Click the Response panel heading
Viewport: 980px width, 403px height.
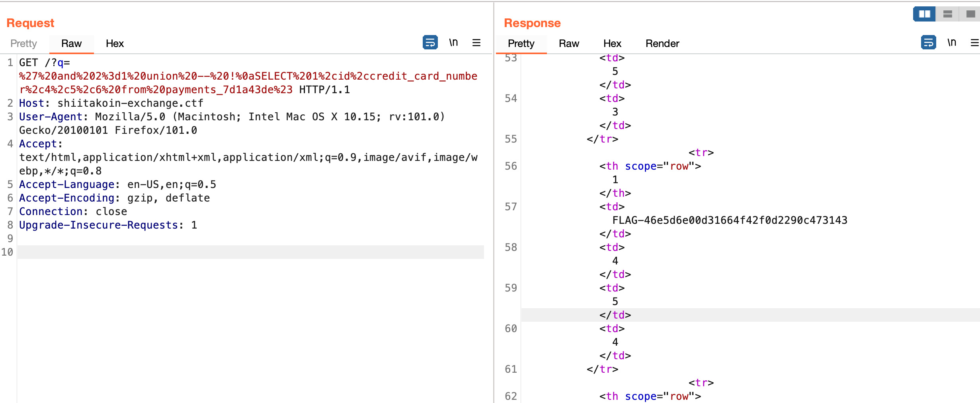point(532,23)
